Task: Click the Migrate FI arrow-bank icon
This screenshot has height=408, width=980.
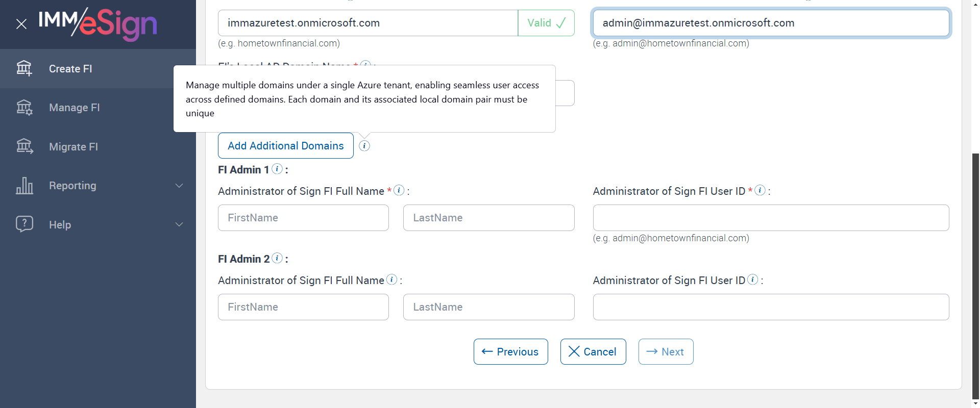Action: [x=24, y=146]
